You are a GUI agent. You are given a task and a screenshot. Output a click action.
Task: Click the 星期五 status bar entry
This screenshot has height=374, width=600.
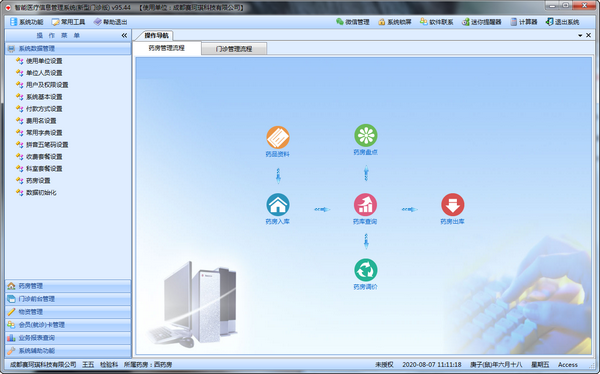(x=540, y=365)
